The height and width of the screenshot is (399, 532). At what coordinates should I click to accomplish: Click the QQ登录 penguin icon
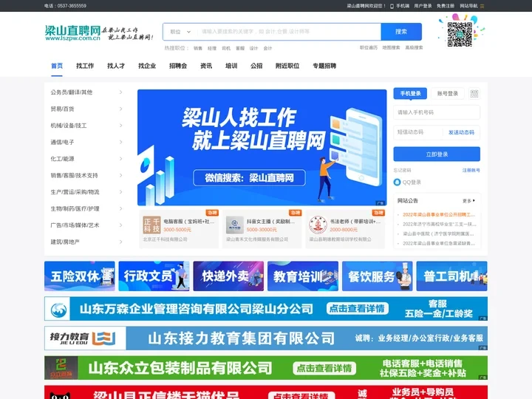pos(397,183)
